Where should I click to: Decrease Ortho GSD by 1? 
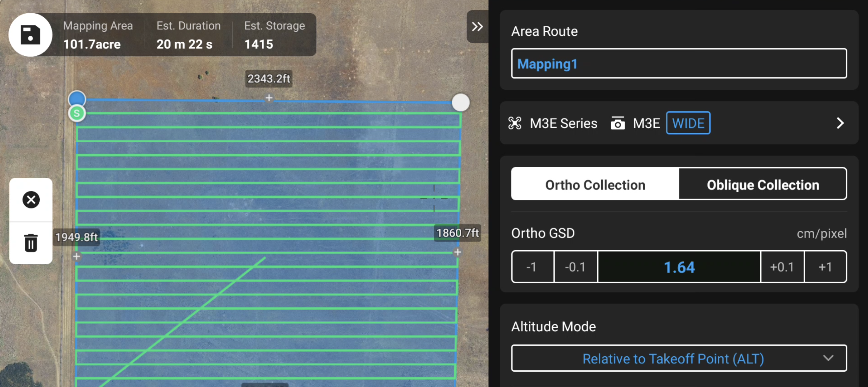tap(532, 267)
